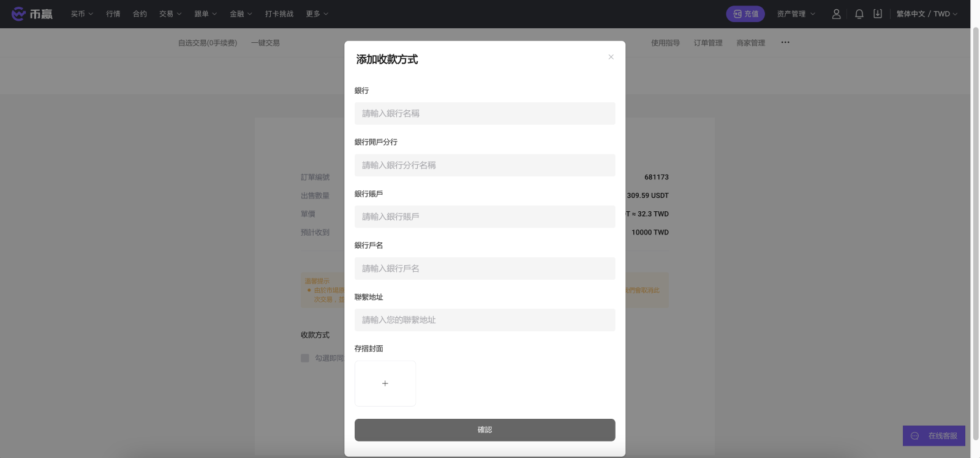Open the 使用指导 link
Image resolution: width=980 pixels, height=458 pixels.
pos(665,43)
